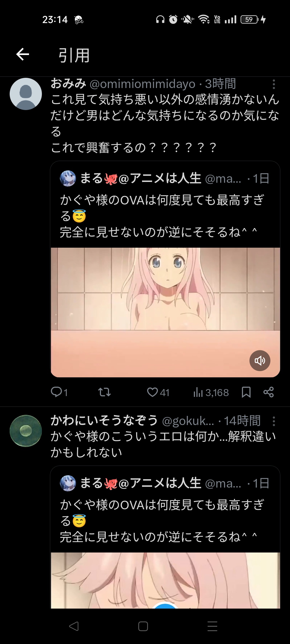The image size is (290, 644).
Task: Open view count stats showing 3,168
Action: (211, 393)
